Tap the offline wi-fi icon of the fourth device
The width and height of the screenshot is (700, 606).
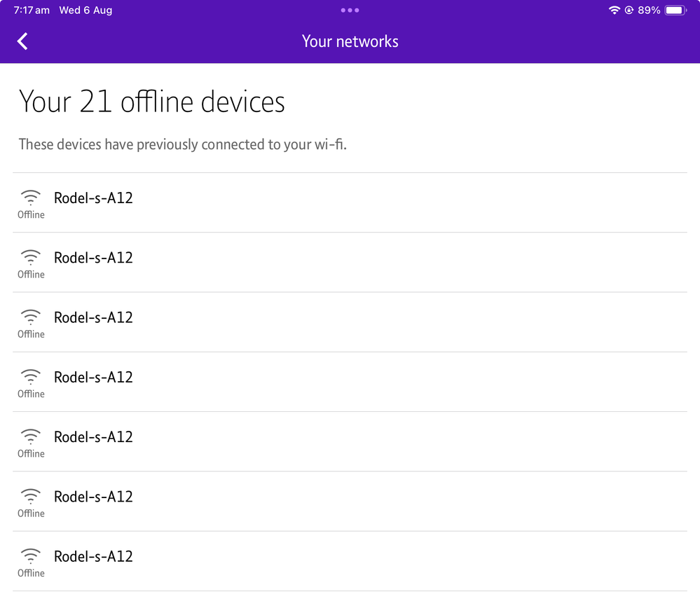click(x=31, y=376)
